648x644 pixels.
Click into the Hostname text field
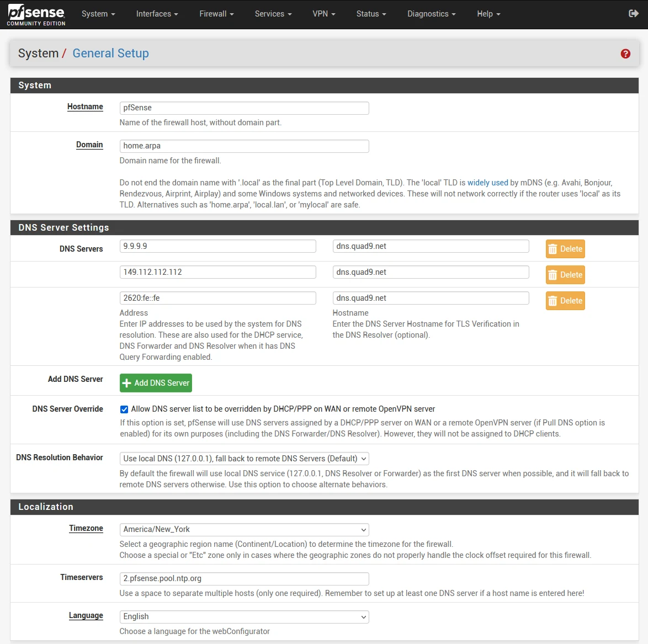pyautogui.click(x=244, y=108)
